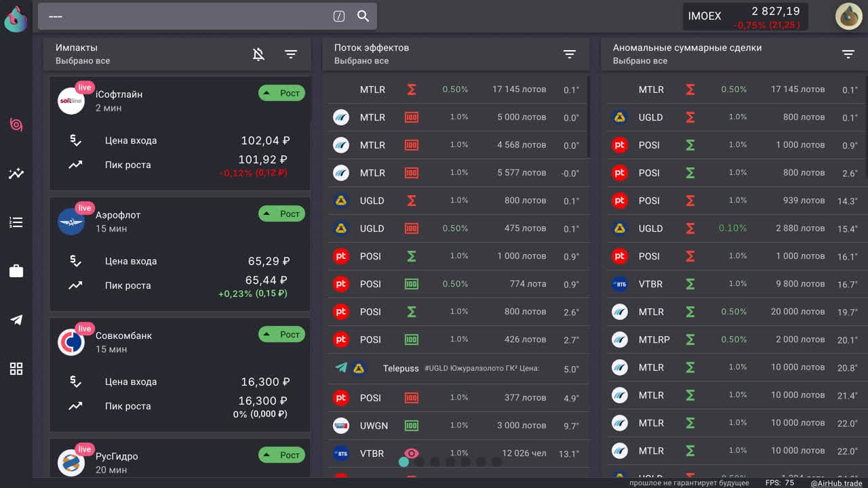
Task: Click the AirHub logo at top left
Action: coord(16,18)
